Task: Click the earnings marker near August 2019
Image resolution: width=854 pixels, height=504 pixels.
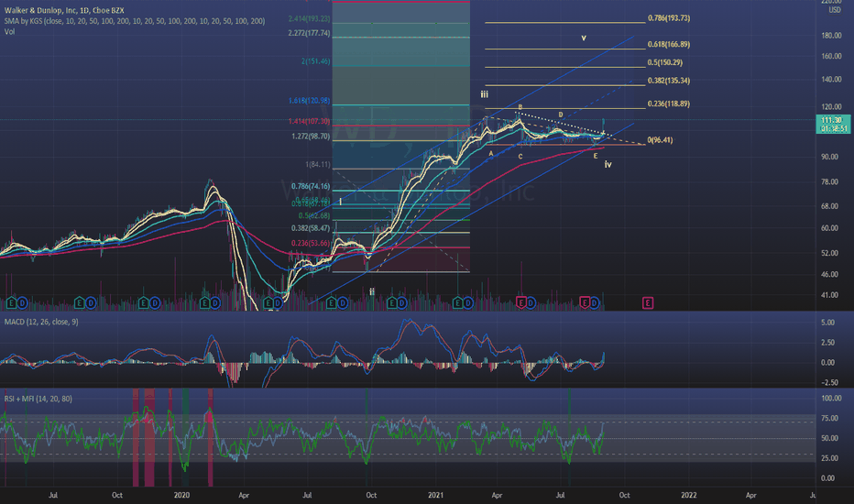Action: 80,303
